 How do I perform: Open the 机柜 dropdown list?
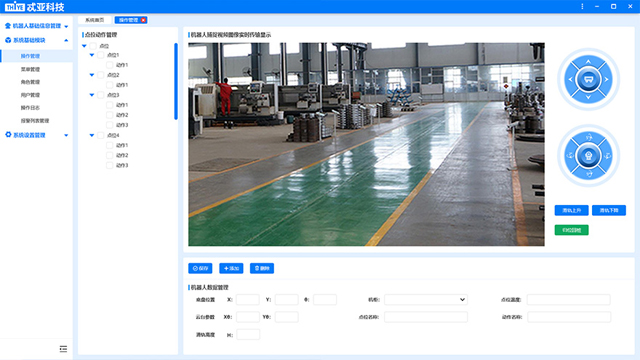(426, 300)
